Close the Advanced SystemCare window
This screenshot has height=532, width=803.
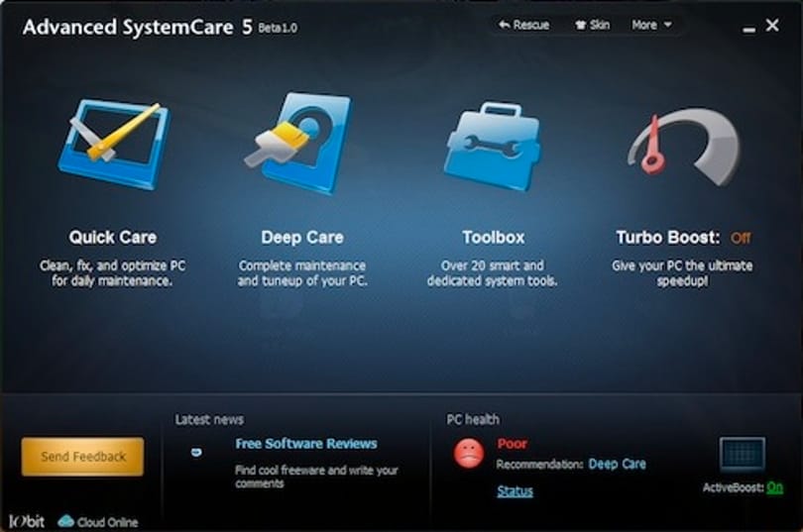pyautogui.click(x=772, y=25)
